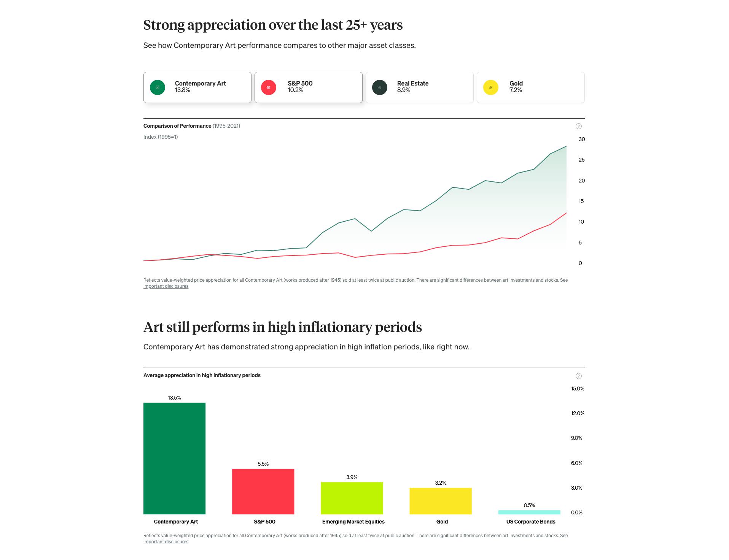Click the US Corporate Bonds axis label

[530, 522]
